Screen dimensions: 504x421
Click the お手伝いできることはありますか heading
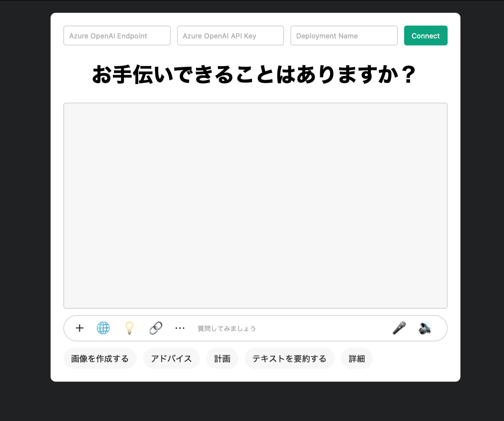coord(254,74)
